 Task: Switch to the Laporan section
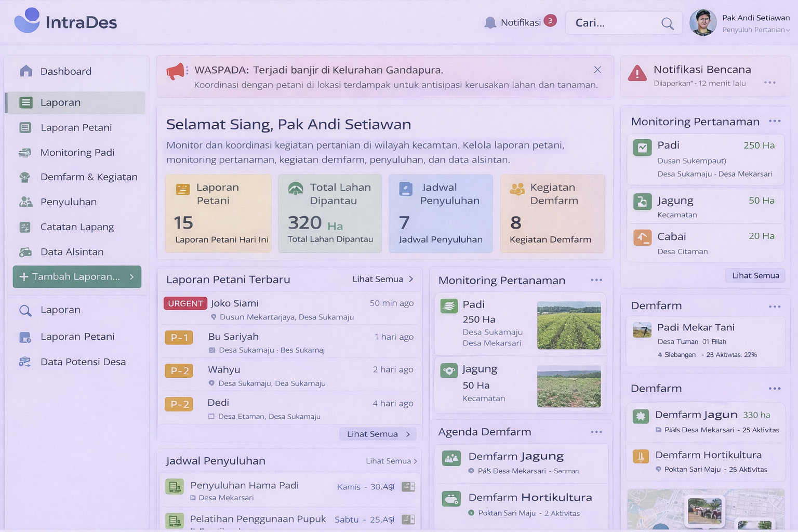click(x=61, y=102)
